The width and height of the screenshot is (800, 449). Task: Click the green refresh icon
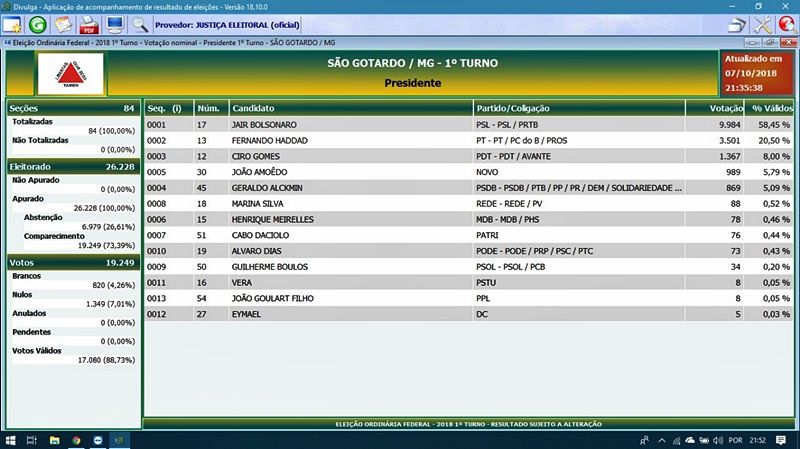click(38, 24)
